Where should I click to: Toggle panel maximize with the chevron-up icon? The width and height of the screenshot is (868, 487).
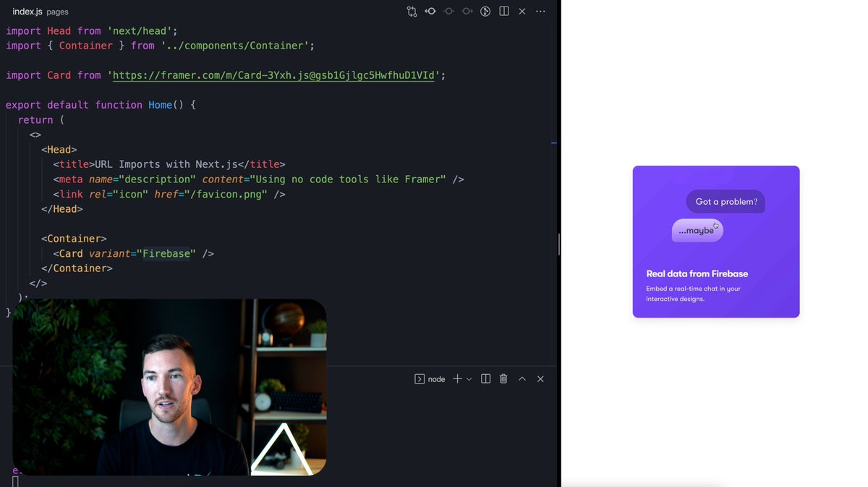pyautogui.click(x=522, y=378)
